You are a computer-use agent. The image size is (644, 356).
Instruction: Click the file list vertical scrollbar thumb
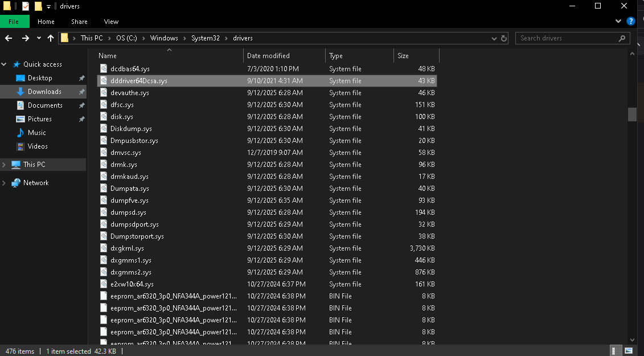[632, 114]
